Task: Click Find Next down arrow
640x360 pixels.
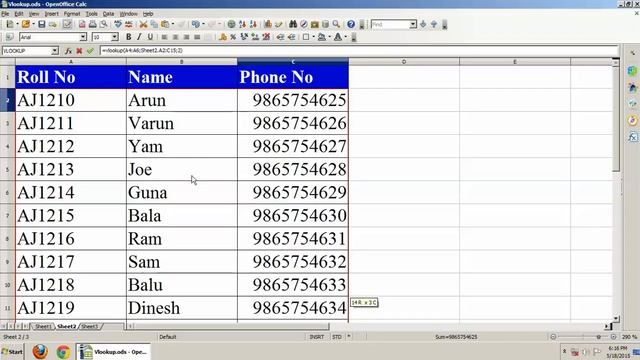Action: [x=423, y=24]
